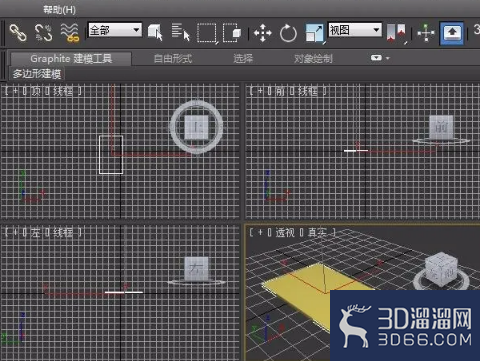Click the plus menu of the perspective viewport
This screenshot has height=361, width=480.
tap(260, 232)
